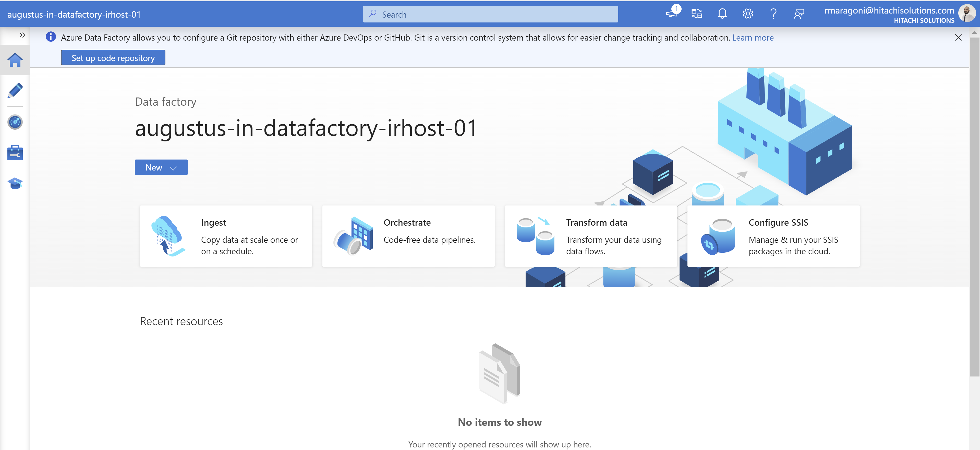Click the Orchestrate pipeline icon
Viewport: 980px width, 450px height.
click(x=353, y=236)
